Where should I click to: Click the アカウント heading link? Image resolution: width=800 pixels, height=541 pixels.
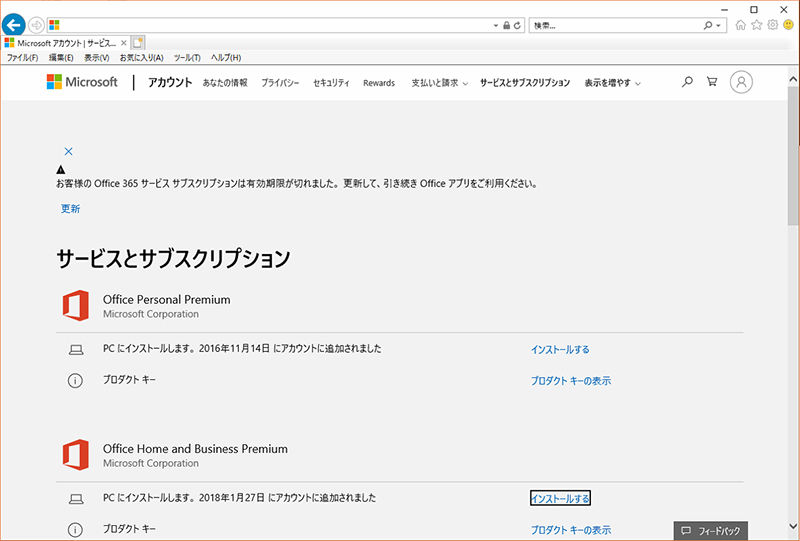170,82
